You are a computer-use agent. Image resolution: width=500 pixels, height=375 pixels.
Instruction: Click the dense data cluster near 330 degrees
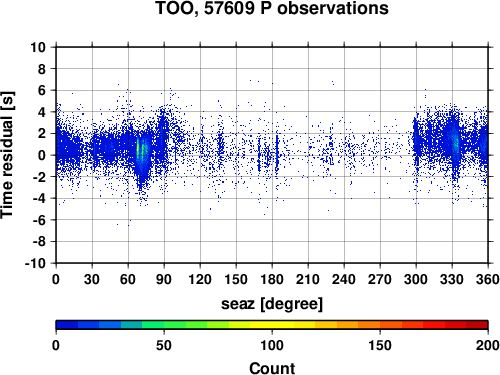tap(455, 144)
